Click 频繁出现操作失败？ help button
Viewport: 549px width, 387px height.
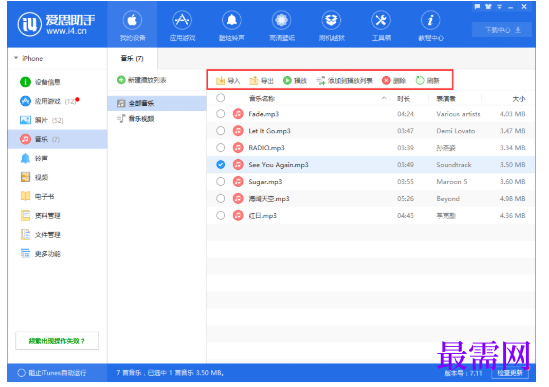57,341
